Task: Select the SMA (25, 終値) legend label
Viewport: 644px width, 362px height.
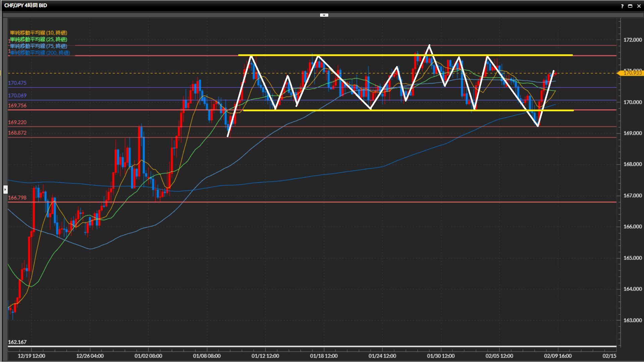Action: 39,39
